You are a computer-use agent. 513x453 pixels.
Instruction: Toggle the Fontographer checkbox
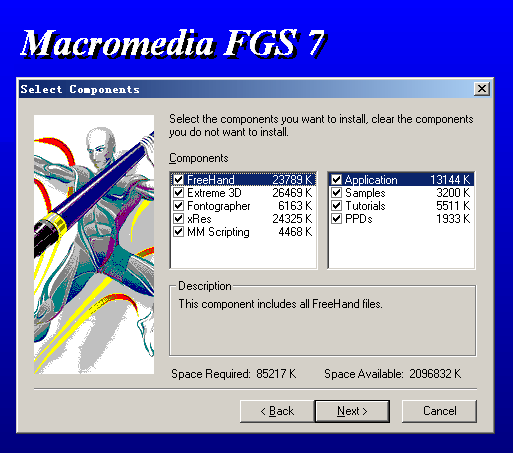(179, 206)
